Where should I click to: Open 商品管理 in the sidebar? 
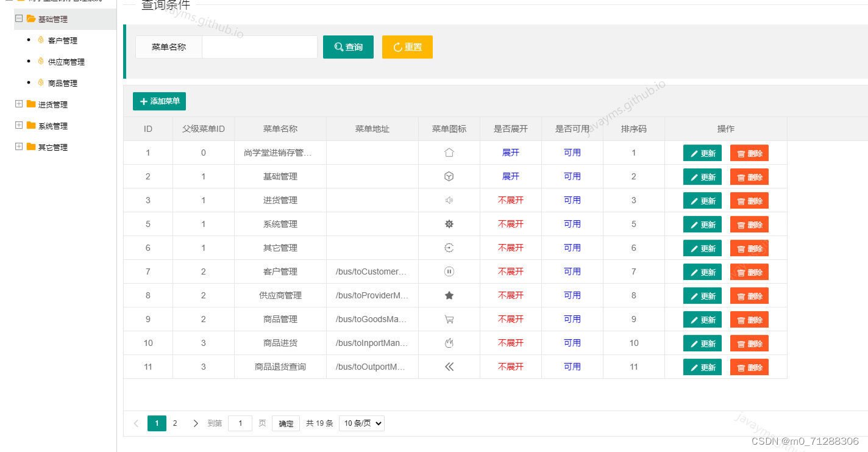pyautogui.click(x=63, y=84)
